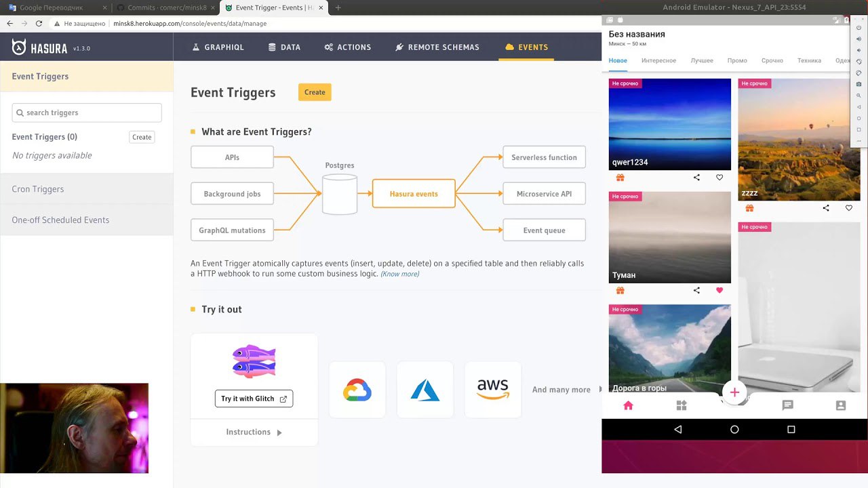Viewport: 868px width, 488px height.
Task: Click the browser address bar
Action: pos(325,23)
